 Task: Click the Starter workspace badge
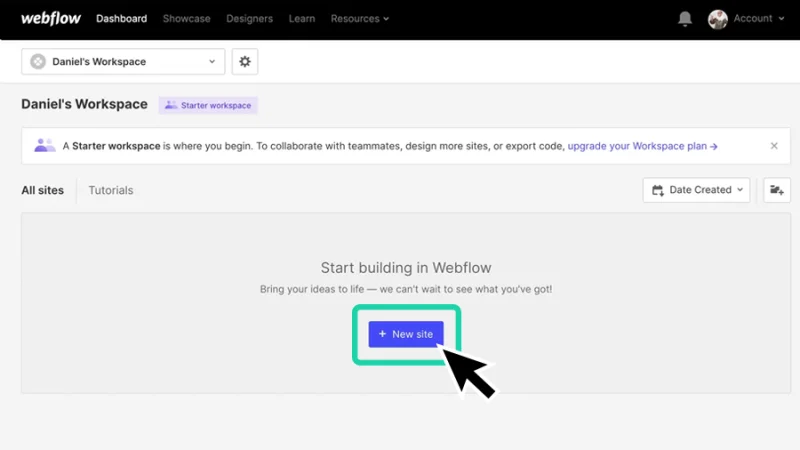click(208, 105)
